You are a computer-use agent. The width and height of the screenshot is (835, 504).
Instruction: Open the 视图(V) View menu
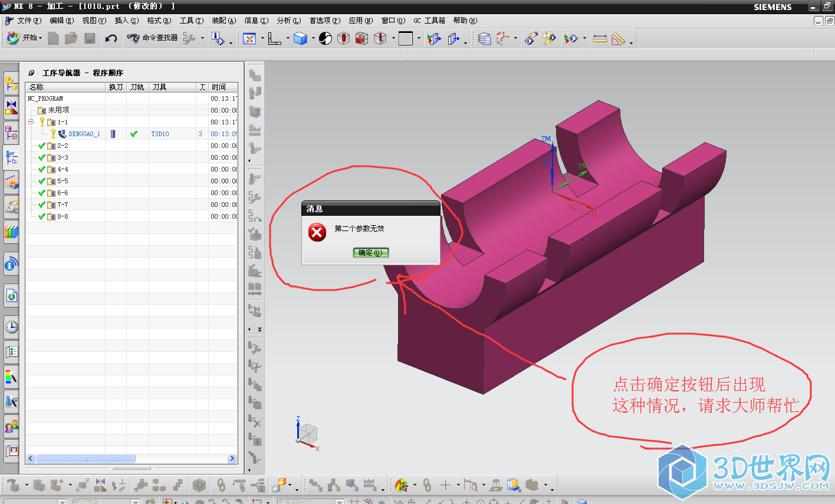94,21
